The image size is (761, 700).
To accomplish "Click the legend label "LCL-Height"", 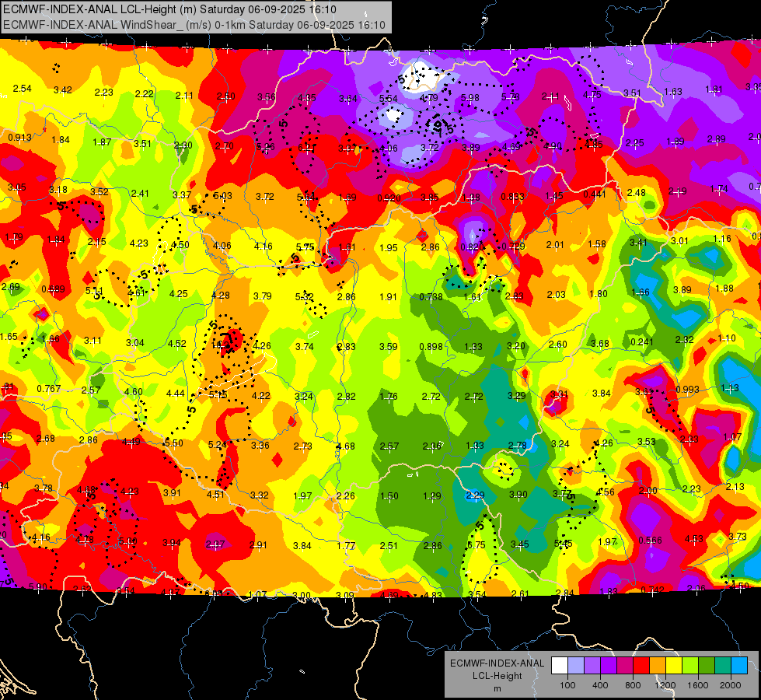I will pos(497,676).
